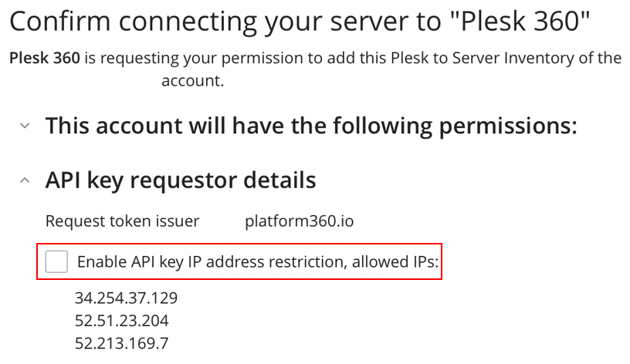The width and height of the screenshot is (630, 364).
Task: Collapse the API key requestor details chevron
Action: tap(25, 180)
